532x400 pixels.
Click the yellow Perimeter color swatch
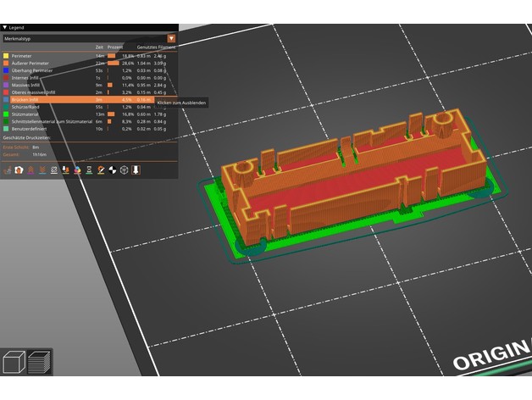click(6, 54)
